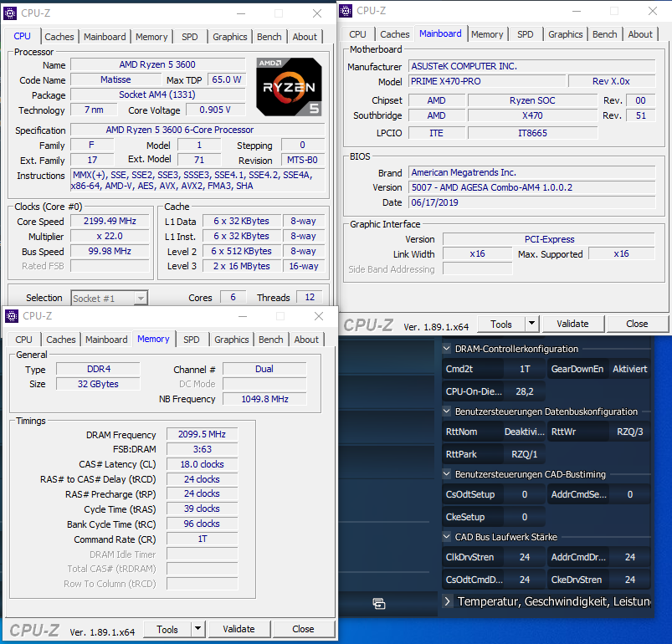Click the Ryzen 5 processor logo
The width and height of the screenshot is (672, 644).
point(289,87)
